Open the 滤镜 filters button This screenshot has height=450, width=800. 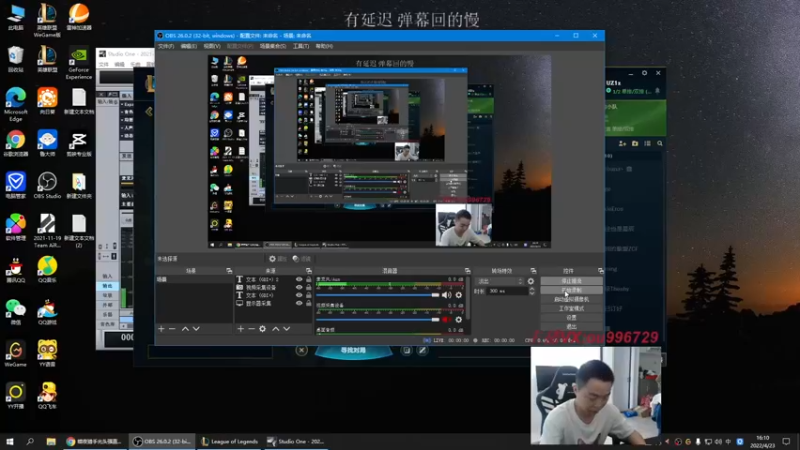pyautogui.click(x=302, y=259)
